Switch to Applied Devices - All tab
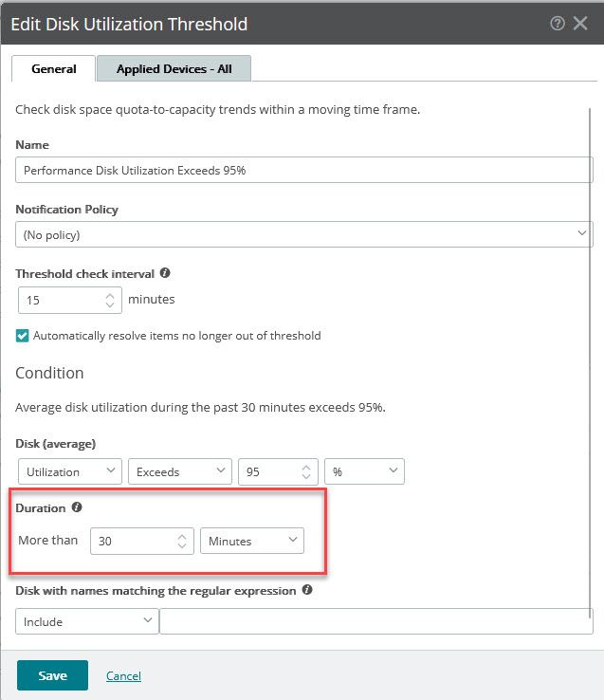The height and width of the screenshot is (700, 604). coord(174,68)
